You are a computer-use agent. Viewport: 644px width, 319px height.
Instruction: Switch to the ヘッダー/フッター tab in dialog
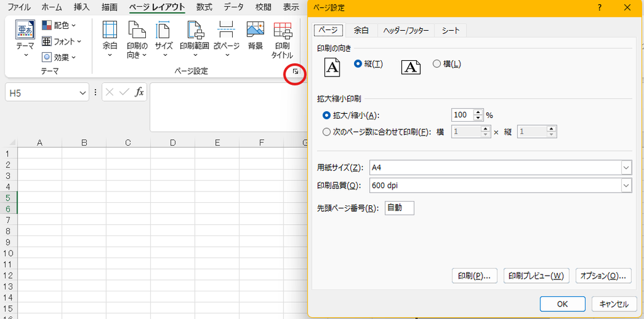pos(406,30)
